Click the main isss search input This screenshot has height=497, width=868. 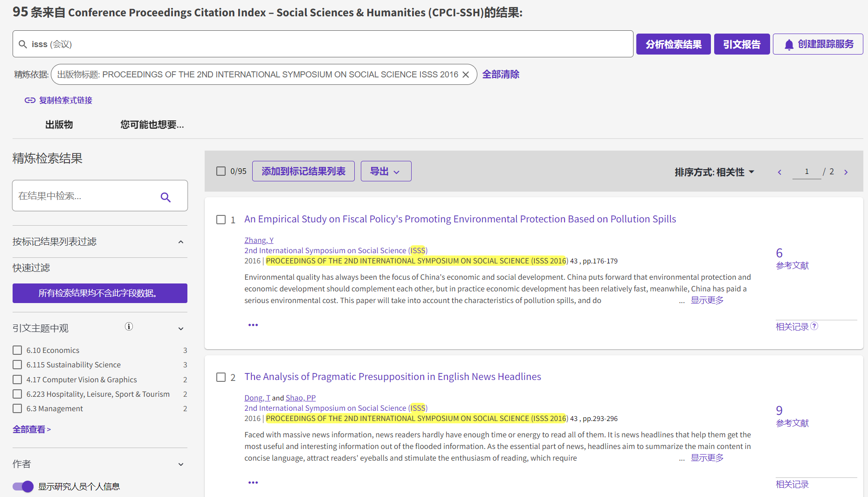point(323,44)
